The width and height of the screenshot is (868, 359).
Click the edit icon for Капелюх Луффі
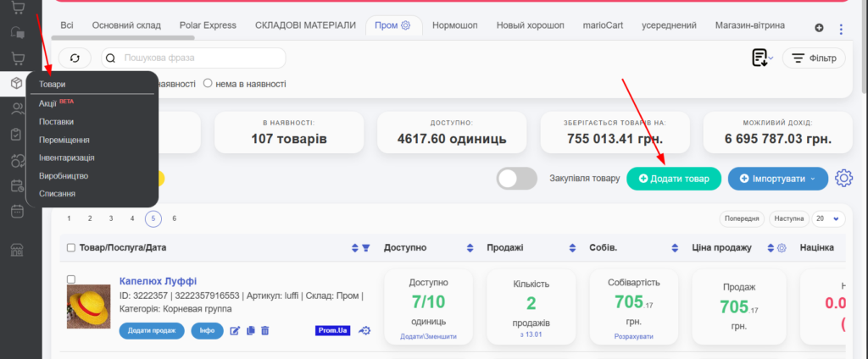(x=236, y=330)
